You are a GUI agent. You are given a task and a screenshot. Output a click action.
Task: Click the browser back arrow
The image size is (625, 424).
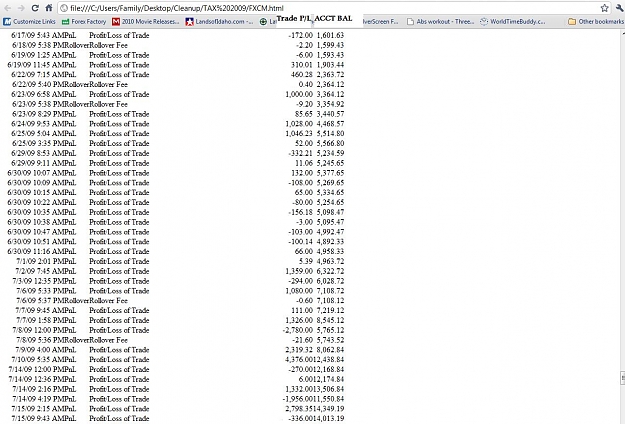pos(8,8)
